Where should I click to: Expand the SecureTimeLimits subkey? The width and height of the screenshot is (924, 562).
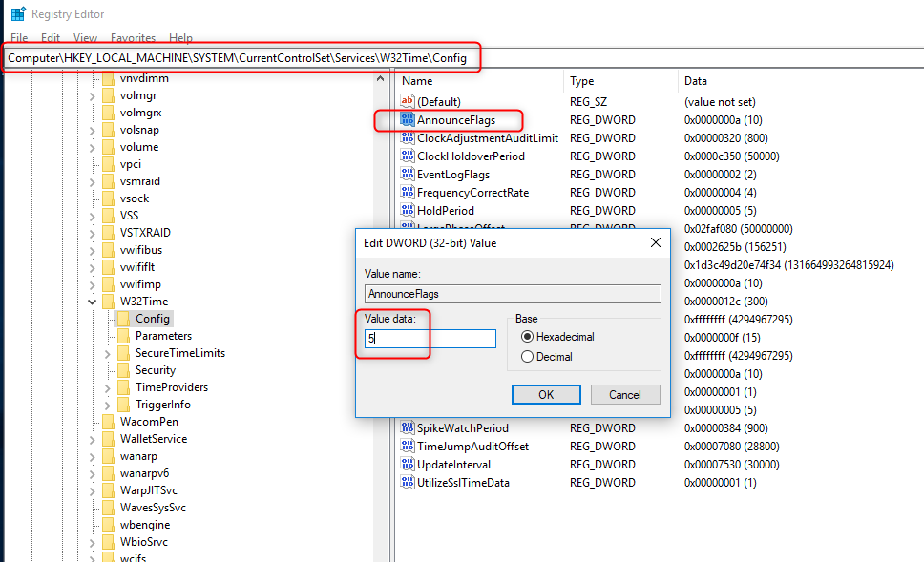pyautogui.click(x=108, y=353)
